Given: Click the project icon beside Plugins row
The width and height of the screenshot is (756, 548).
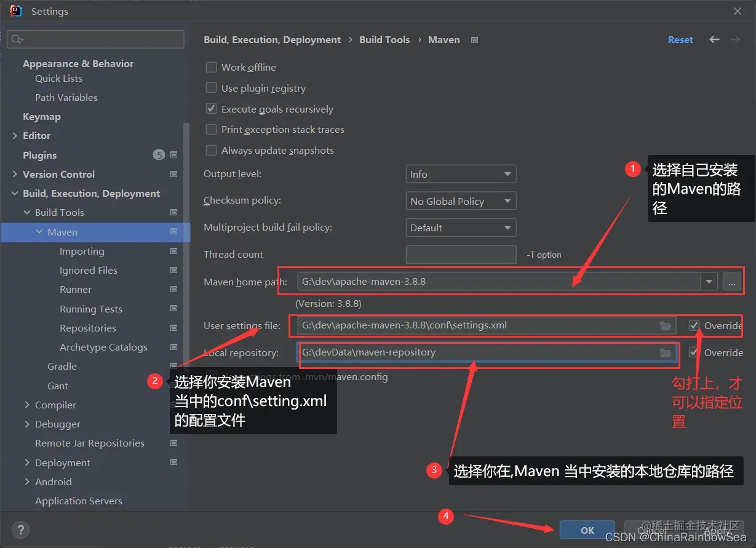Looking at the screenshot, I should coord(173,155).
